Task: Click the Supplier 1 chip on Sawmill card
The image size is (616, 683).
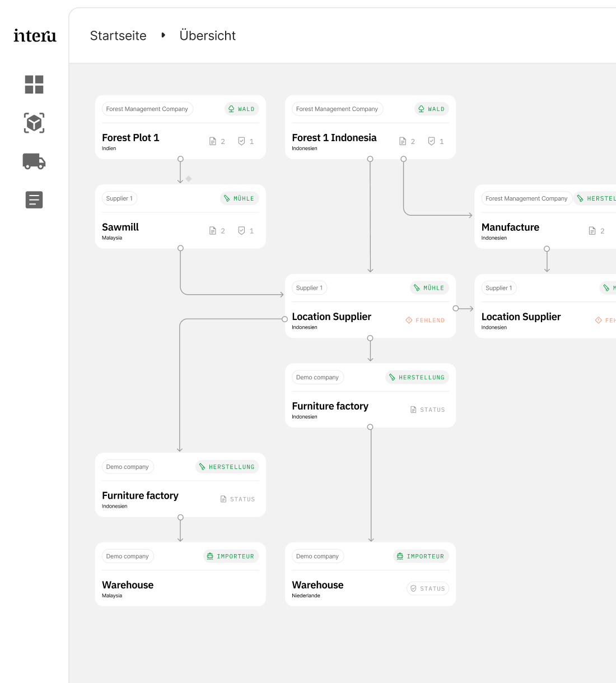Action: tap(120, 198)
